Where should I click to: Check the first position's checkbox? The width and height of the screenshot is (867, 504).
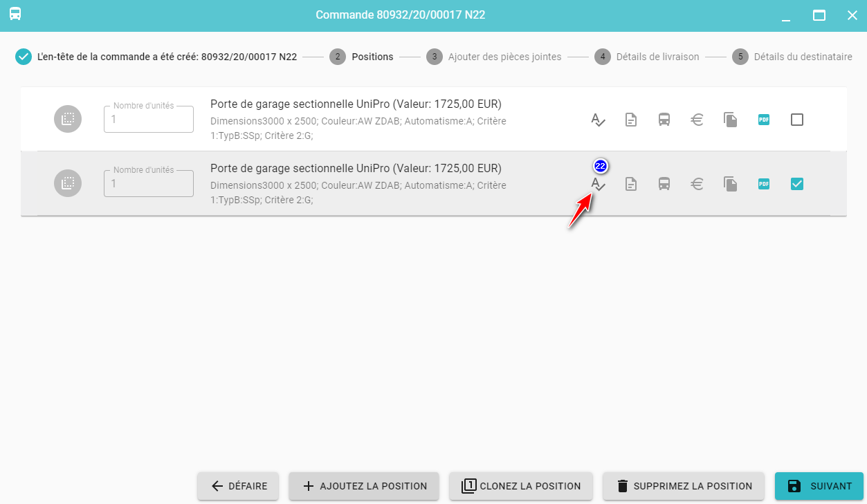click(x=797, y=120)
